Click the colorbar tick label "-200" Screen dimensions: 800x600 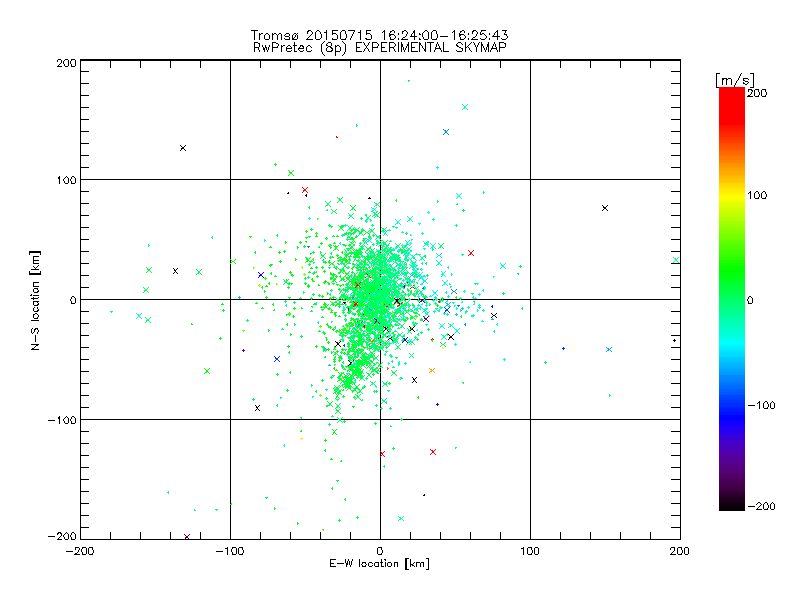pyautogui.click(x=761, y=506)
